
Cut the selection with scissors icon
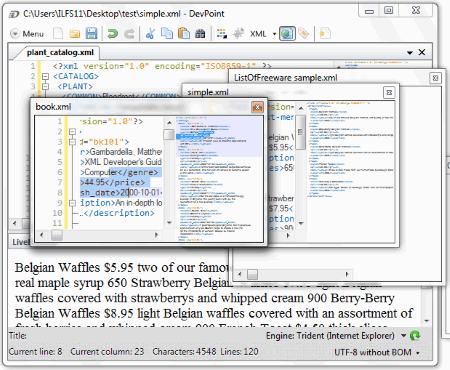point(150,34)
